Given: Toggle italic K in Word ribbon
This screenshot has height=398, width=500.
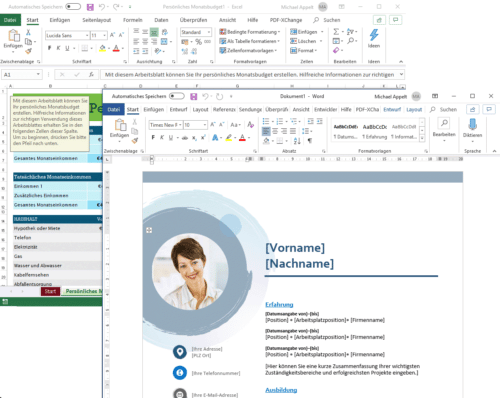Looking at the screenshot, I should tap(162, 137).
